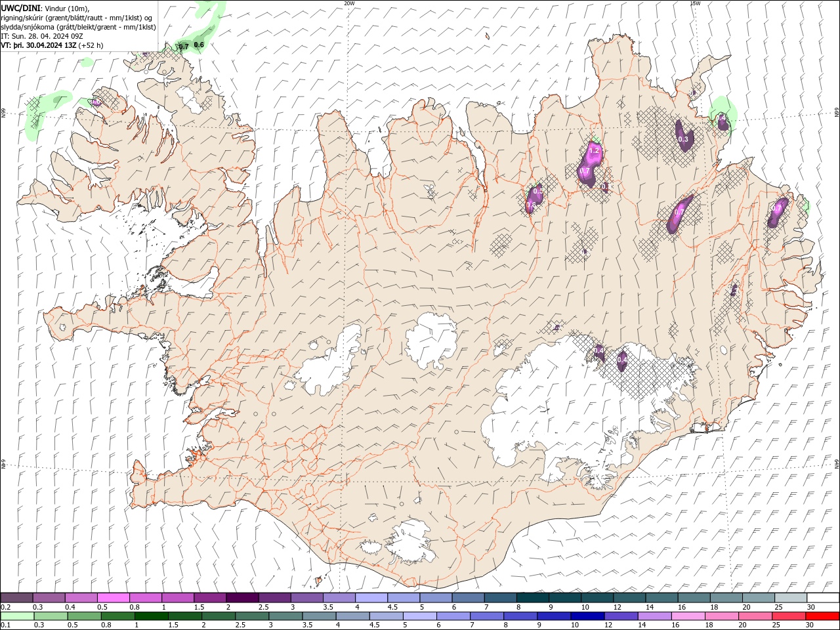Click the '4.5' label in the upper legend row

tap(392, 607)
